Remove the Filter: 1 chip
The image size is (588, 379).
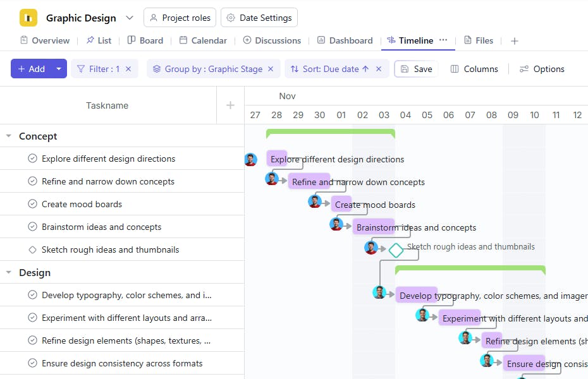pyautogui.click(x=128, y=69)
